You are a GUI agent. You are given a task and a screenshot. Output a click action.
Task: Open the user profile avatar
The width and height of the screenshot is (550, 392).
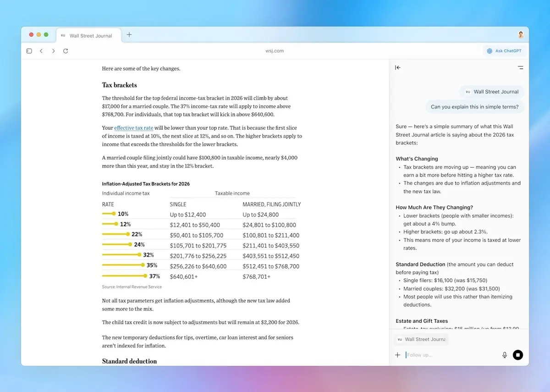pyautogui.click(x=521, y=35)
